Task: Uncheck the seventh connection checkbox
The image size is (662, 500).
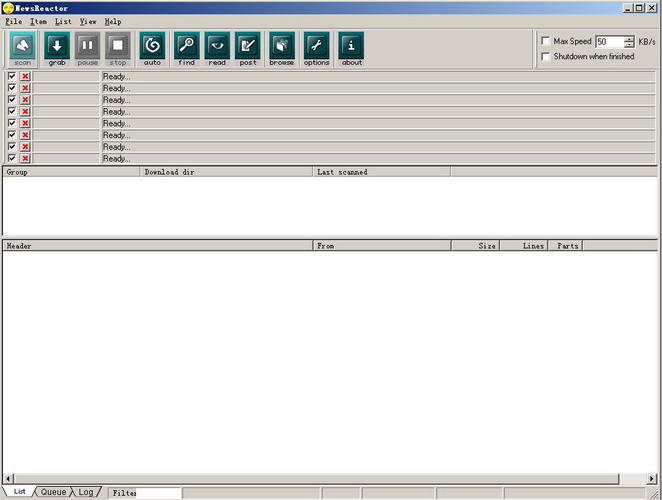Action: (x=12, y=147)
